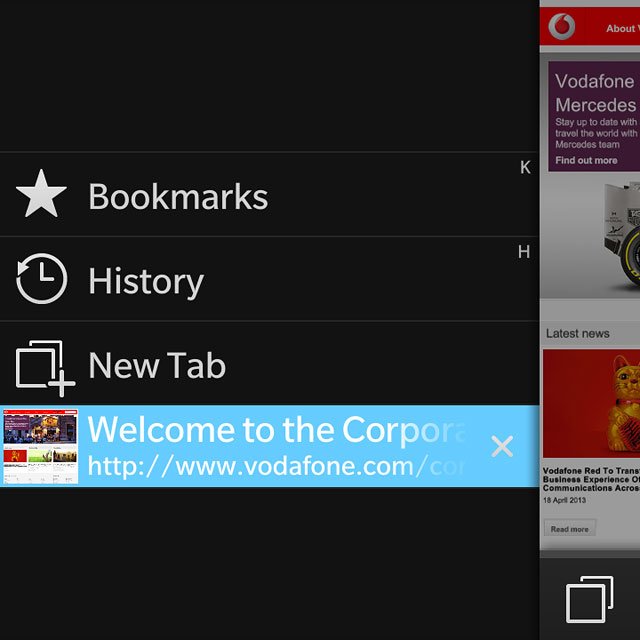Screen dimensions: 640x640
Task: Select the History menu entry
Action: pyautogui.click(x=269, y=279)
